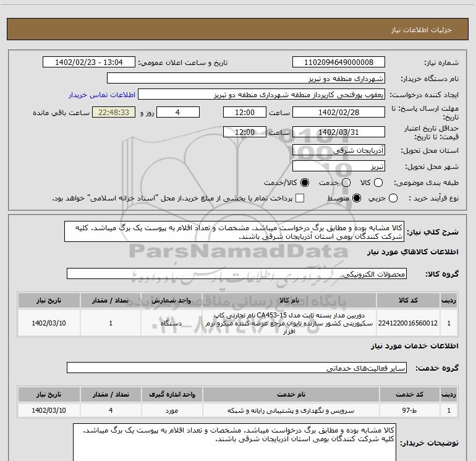Click the remaining time field 22:48:33
Viewport: 476px width, 461px height.
click(114, 112)
